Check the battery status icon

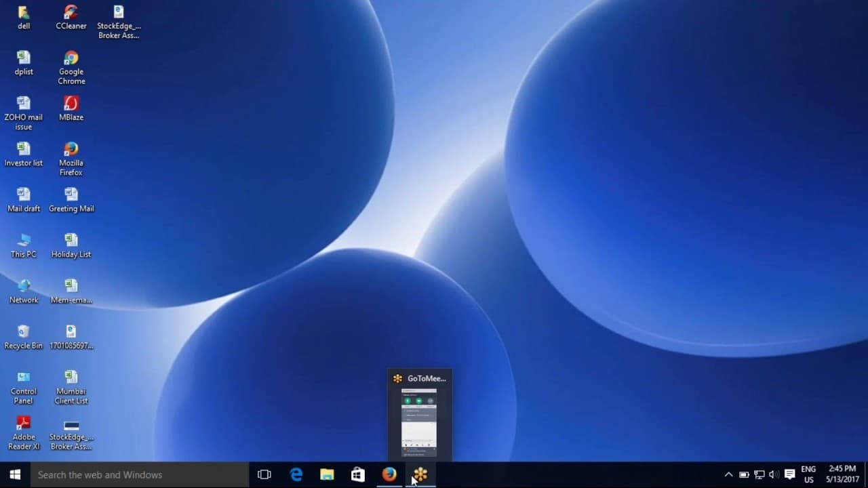click(744, 474)
